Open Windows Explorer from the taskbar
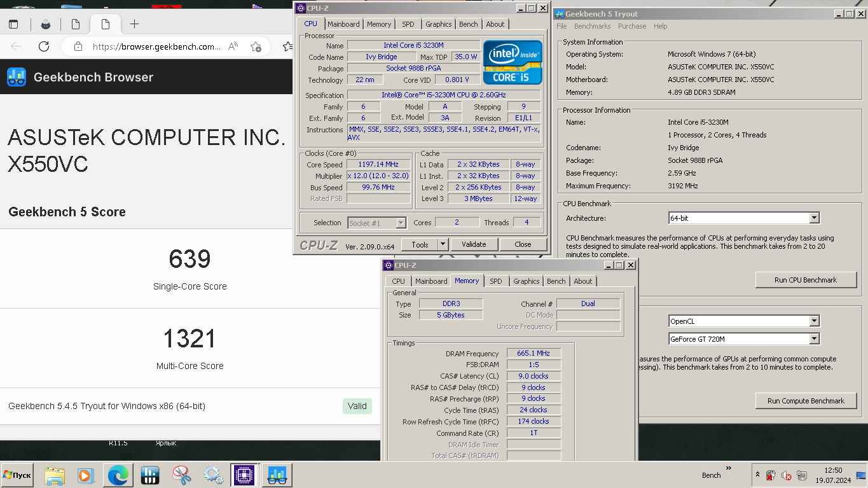 (55, 475)
